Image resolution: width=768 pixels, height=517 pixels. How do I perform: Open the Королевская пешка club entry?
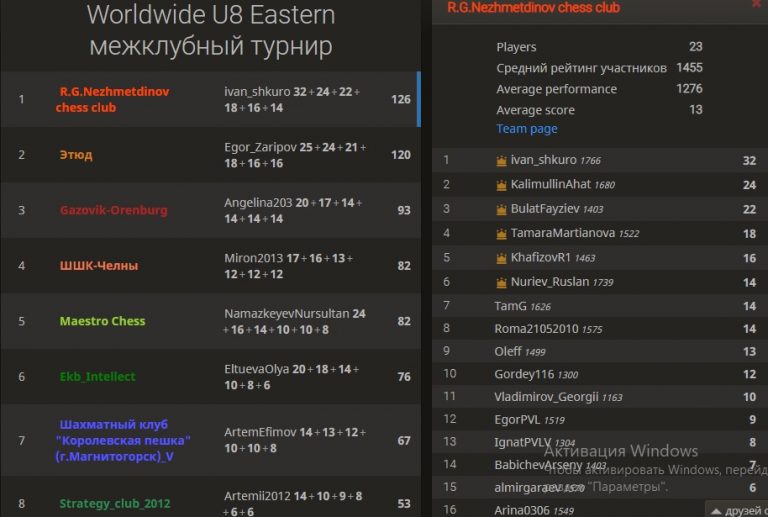point(123,441)
